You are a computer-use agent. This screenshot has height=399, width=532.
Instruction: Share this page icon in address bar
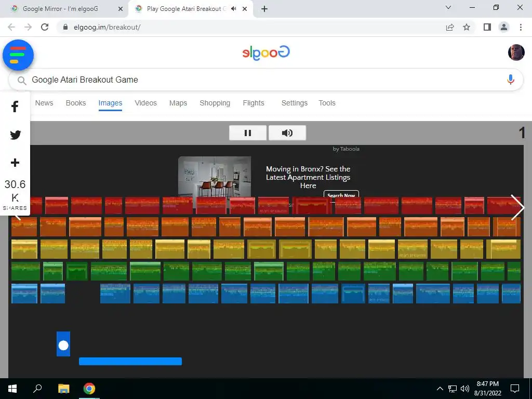(x=450, y=27)
